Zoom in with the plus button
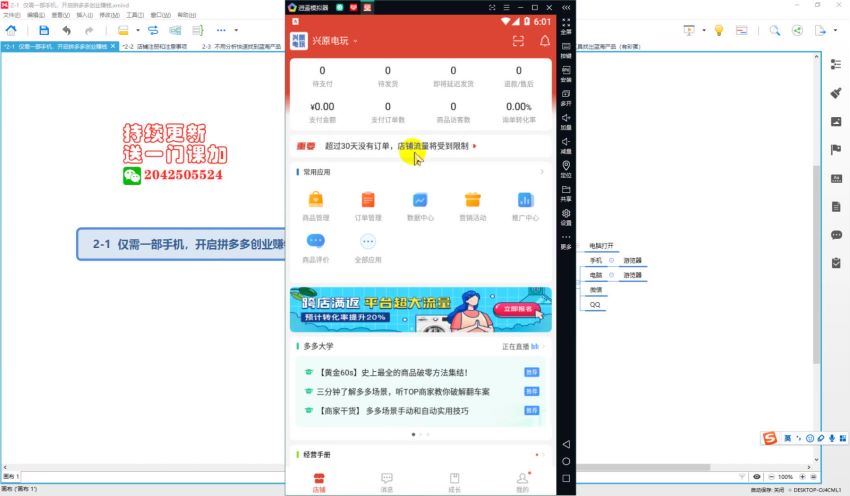The width and height of the screenshot is (850, 496). (802, 476)
